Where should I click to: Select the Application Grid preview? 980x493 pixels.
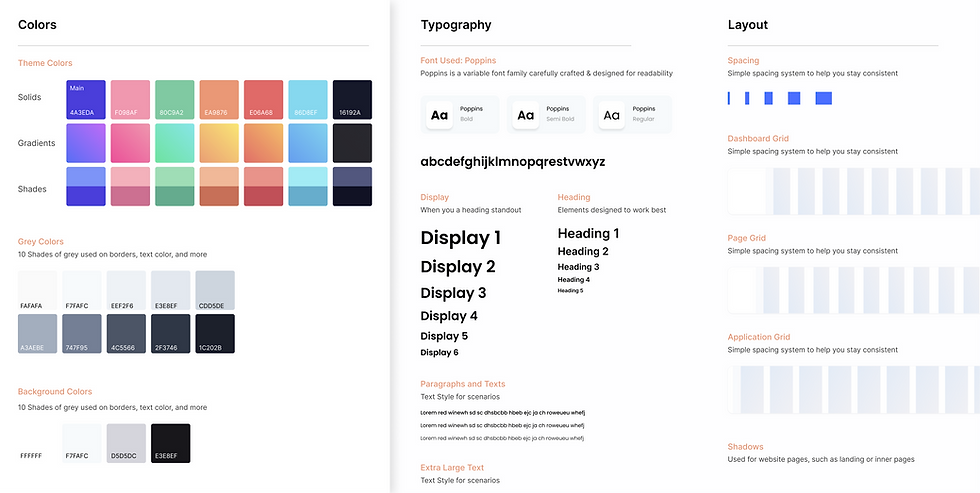[x=854, y=390]
